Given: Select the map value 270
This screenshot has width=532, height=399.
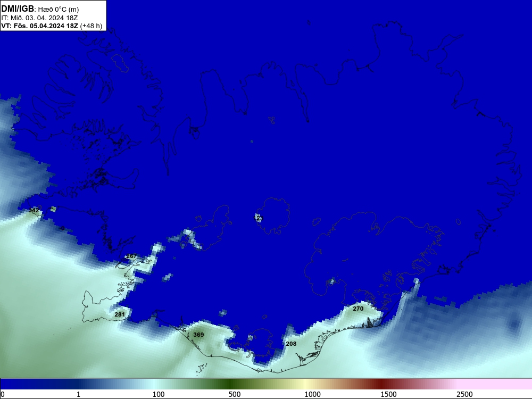Looking at the screenshot, I should click(x=358, y=309).
